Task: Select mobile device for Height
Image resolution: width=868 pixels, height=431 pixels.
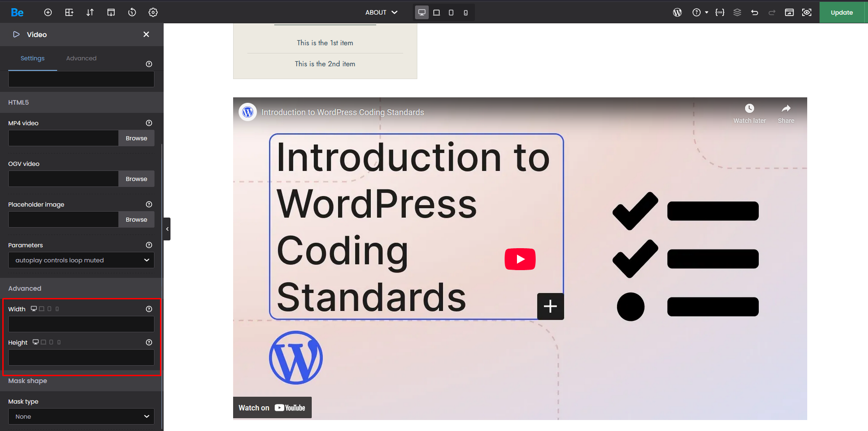Action: (59, 342)
